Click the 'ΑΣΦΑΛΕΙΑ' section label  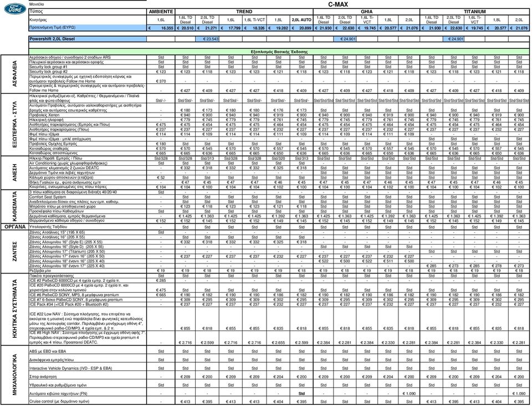coord(14,74)
